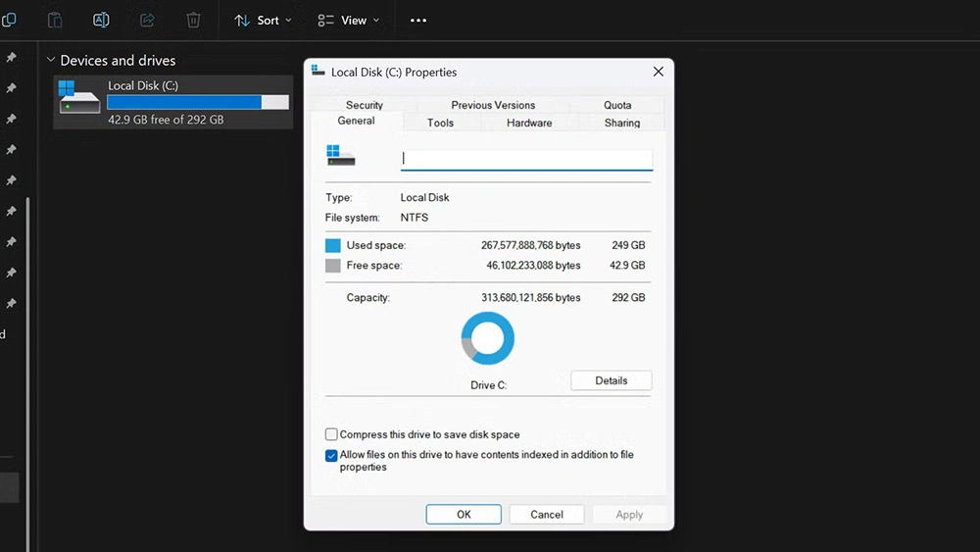980x552 pixels.
Task: Switch to the Hardware tab
Action: coord(529,123)
